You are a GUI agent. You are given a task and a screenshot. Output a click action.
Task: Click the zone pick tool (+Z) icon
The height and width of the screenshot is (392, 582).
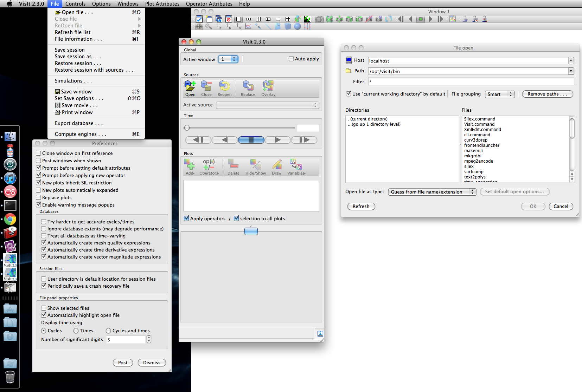click(x=219, y=26)
